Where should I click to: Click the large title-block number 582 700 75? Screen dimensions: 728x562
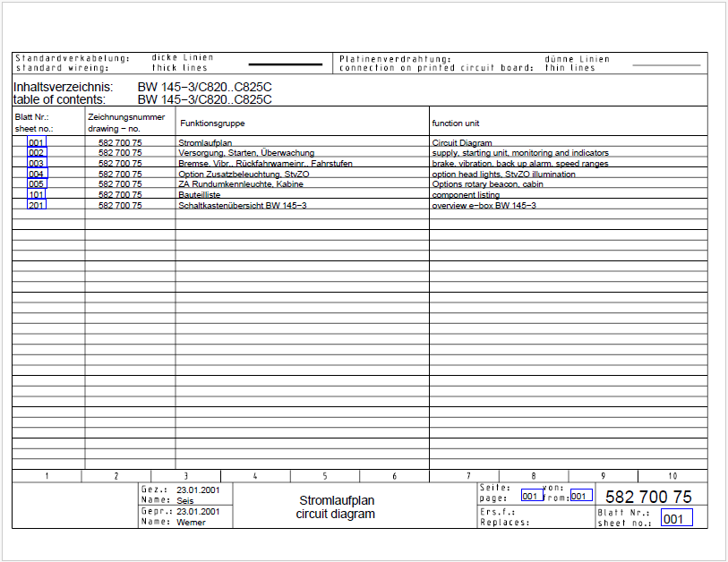[x=648, y=497]
